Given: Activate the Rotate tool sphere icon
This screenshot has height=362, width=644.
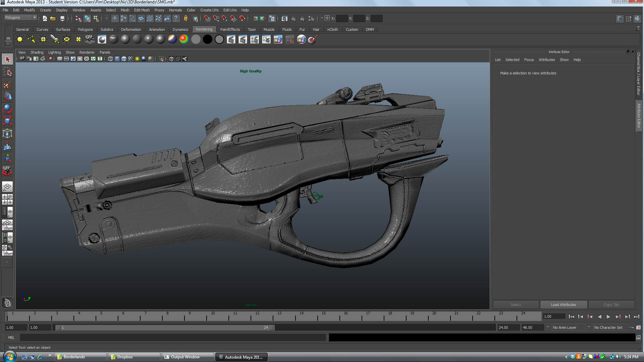Looking at the screenshot, I should [x=7, y=109].
